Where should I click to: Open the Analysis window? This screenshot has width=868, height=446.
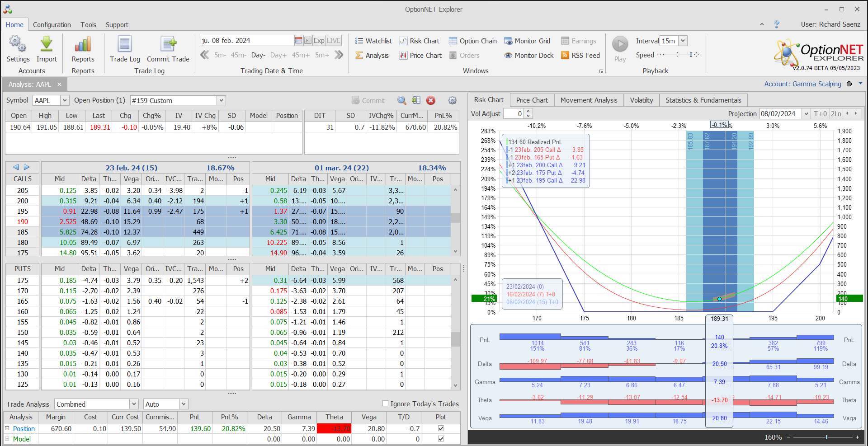pos(372,56)
